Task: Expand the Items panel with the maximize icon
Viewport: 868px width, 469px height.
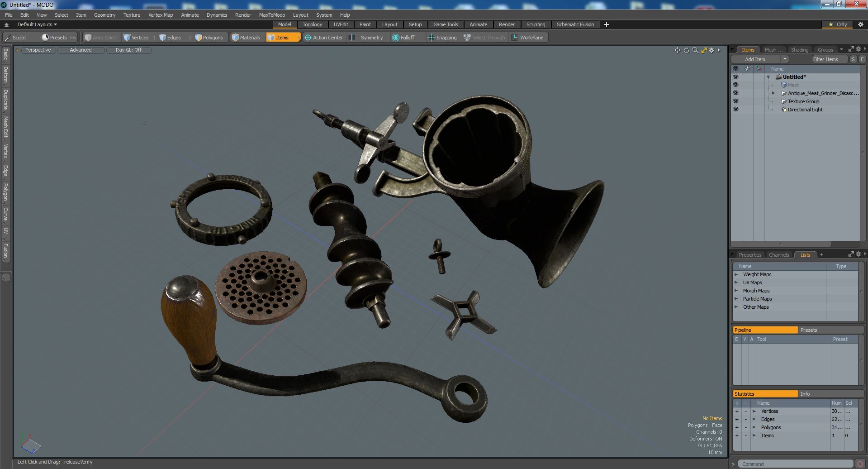Action: point(851,49)
